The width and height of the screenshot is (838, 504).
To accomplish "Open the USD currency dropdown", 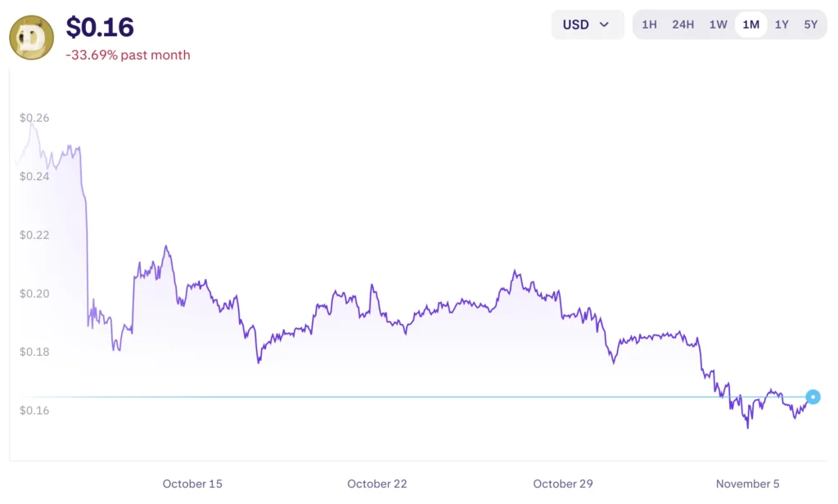I will pos(587,25).
